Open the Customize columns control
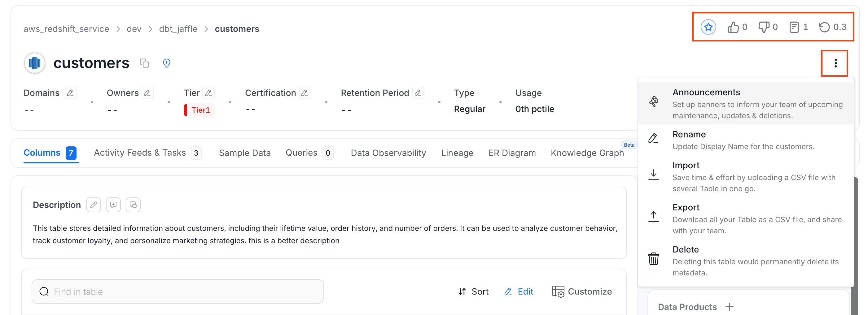This screenshot has width=868, height=315. click(x=581, y=291)
